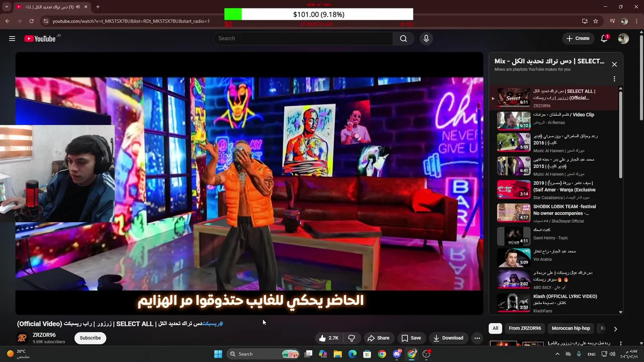The width and height of the screenshot is (644, 362).
Task: Open Chrome icon on taskbar
Action: [x=382, y=354]
